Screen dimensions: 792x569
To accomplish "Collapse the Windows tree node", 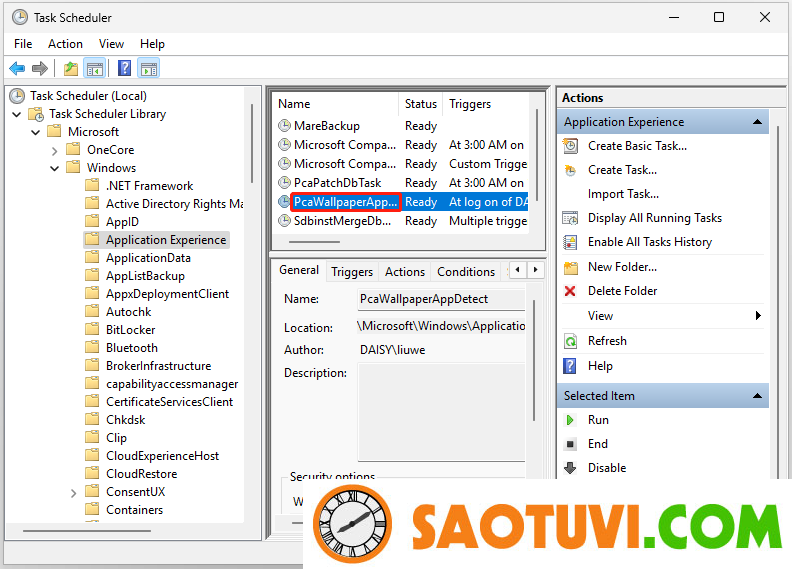I will 55,169.
